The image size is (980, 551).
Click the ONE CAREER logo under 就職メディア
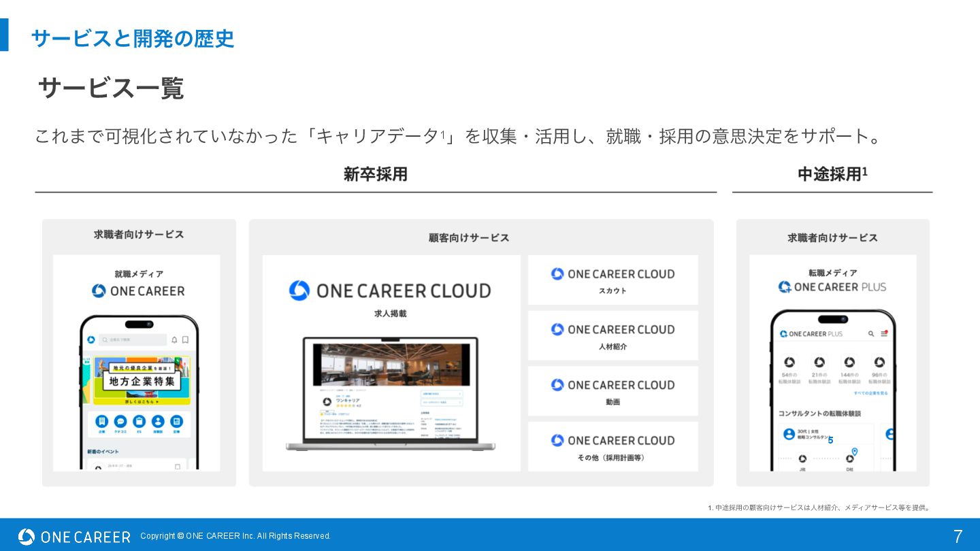click(138, 291)
